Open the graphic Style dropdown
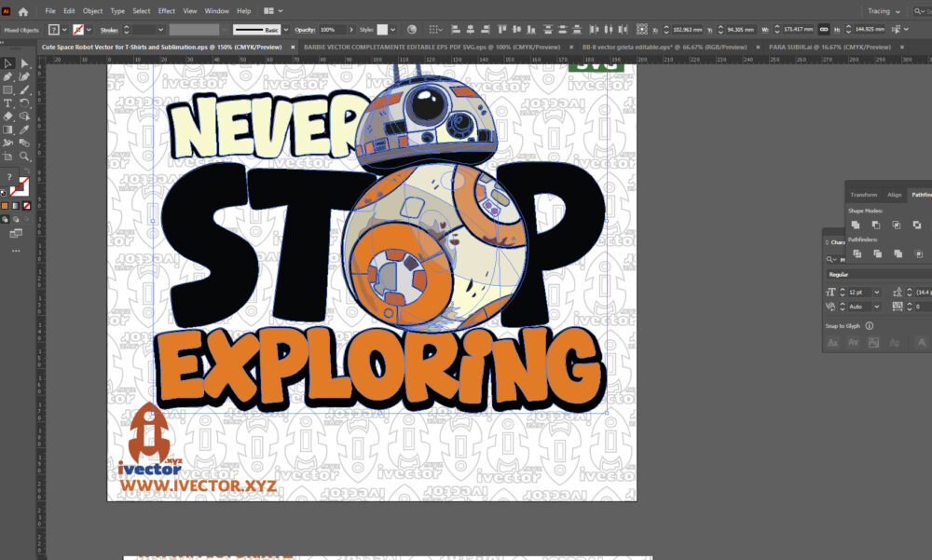932x560 pixels. [x=392, y=30]
